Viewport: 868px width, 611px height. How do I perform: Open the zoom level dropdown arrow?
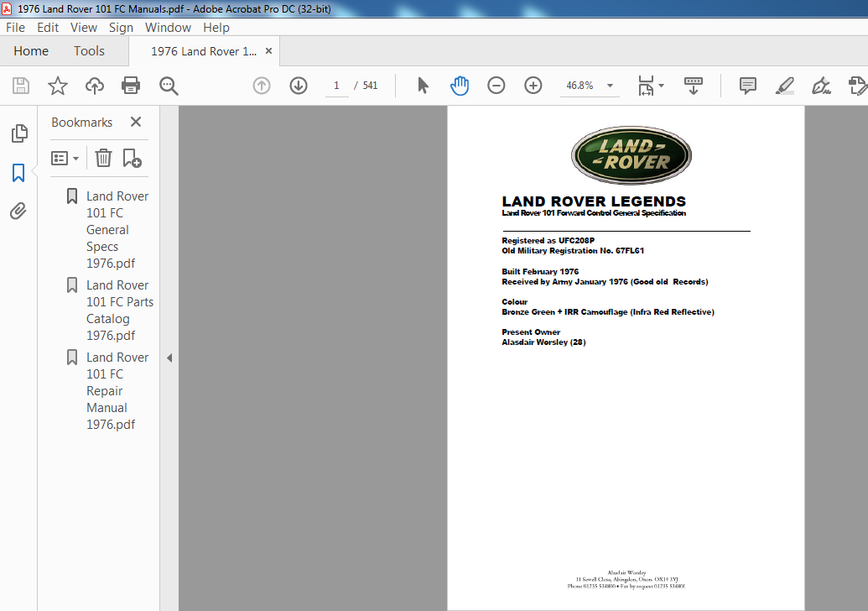[x=610, y=86]
